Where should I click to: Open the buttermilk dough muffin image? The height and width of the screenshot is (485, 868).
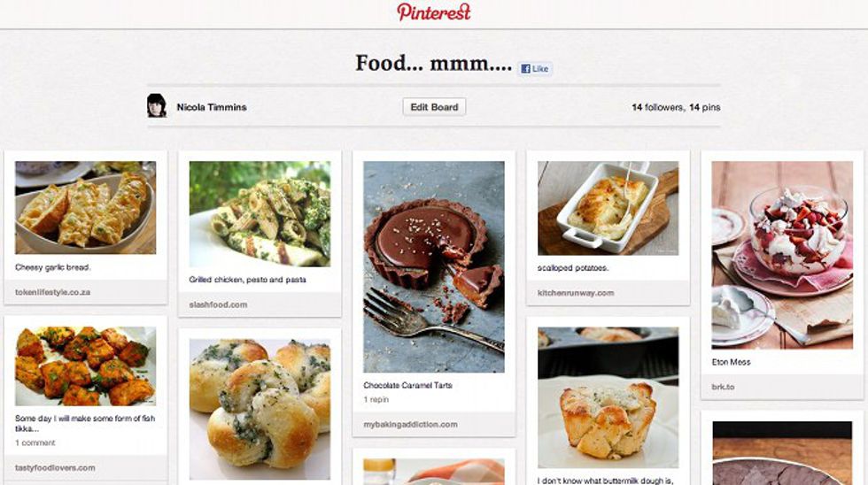click(608, 397)
